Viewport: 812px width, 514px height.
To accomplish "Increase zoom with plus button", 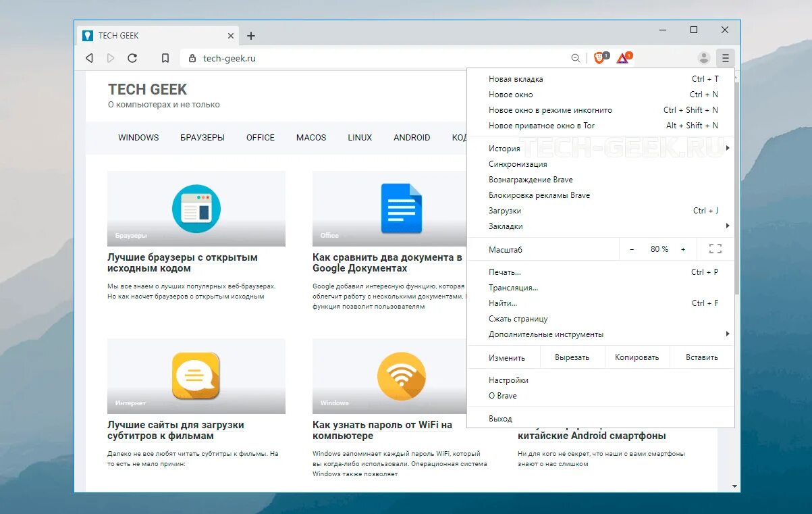I will (x=683, y=249).
